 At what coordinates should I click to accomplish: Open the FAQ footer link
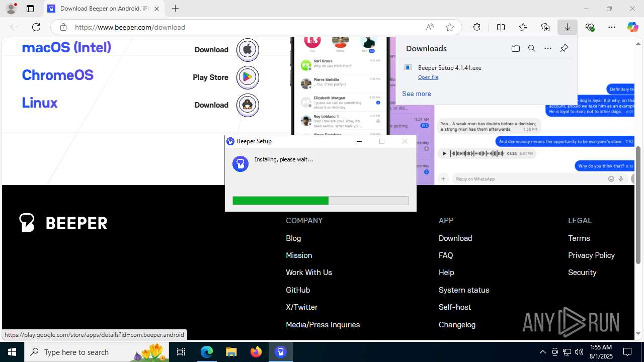446,255
